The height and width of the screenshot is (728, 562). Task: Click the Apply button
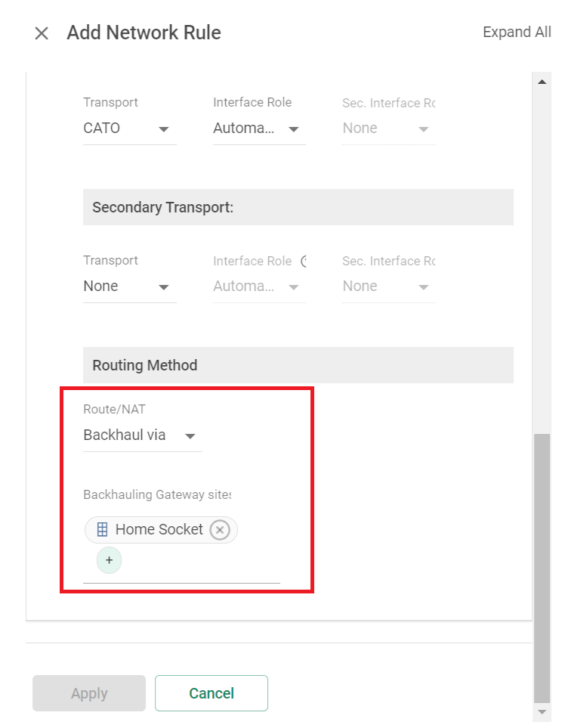pos(89,693)
